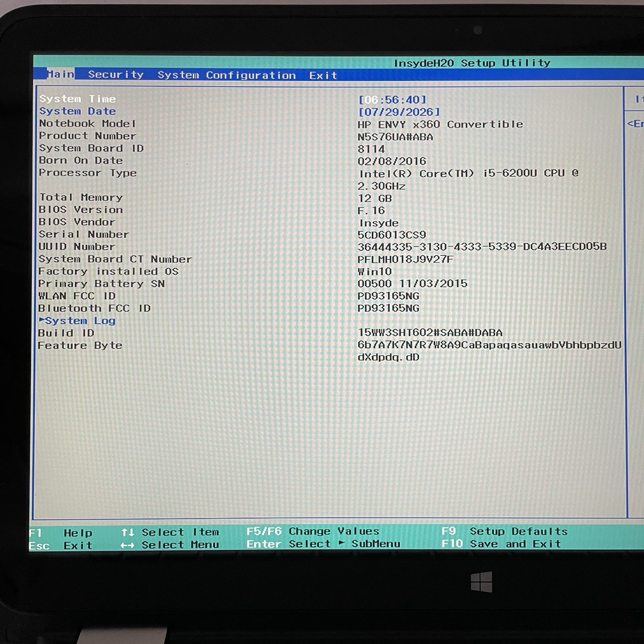The width and height of the screenshot is (644, 644).
Task: Click the Select Item up/down arrows hint
Action: (170, 532)
